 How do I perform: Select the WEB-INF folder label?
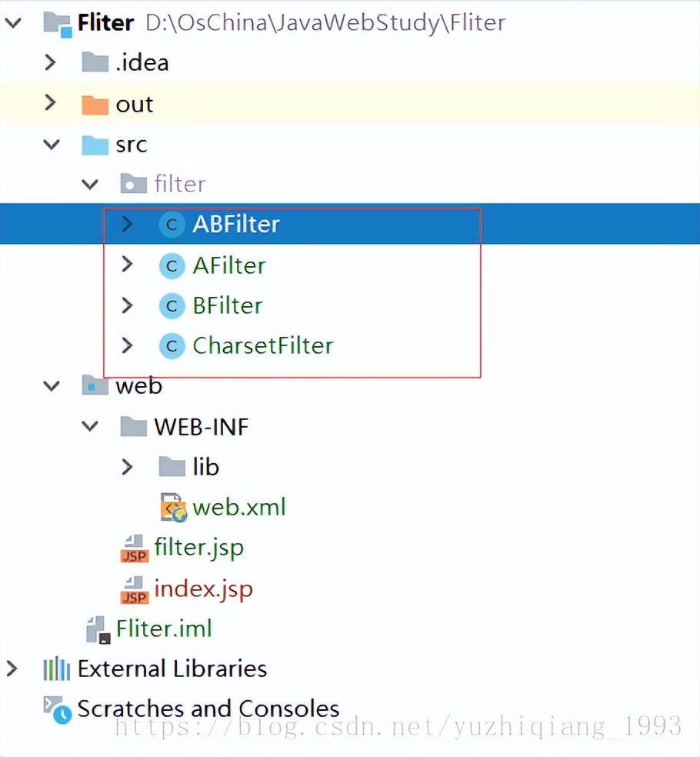201,427
